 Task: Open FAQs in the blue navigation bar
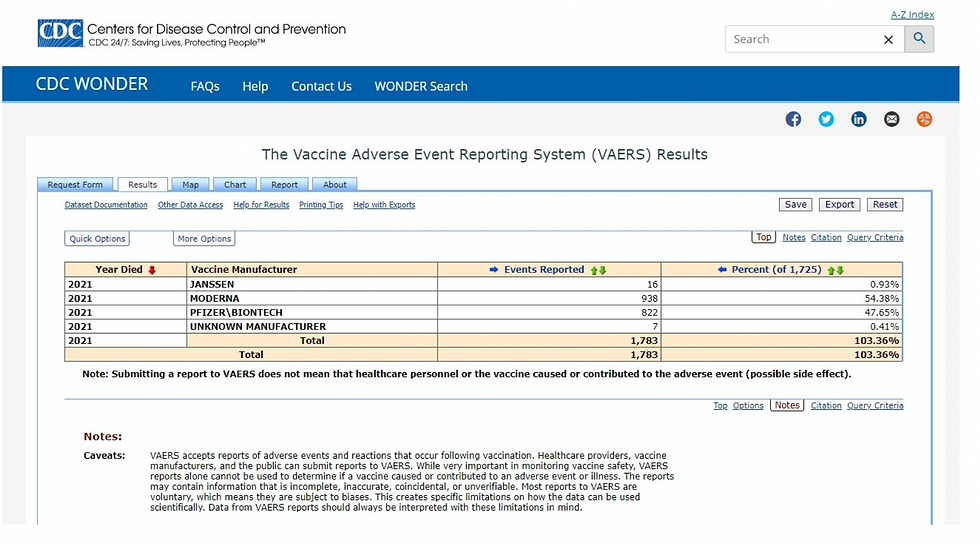205,86
